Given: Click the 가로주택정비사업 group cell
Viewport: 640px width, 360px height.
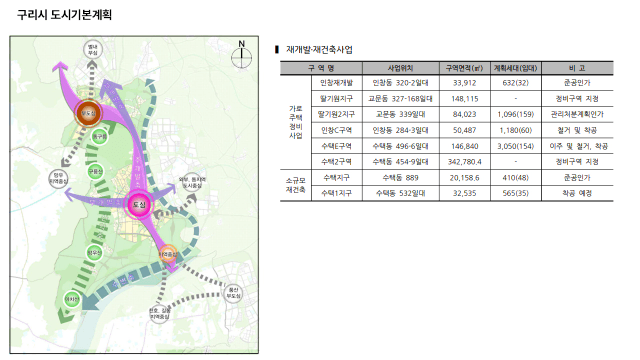Looking at the screenshot, I should point(296,122).
